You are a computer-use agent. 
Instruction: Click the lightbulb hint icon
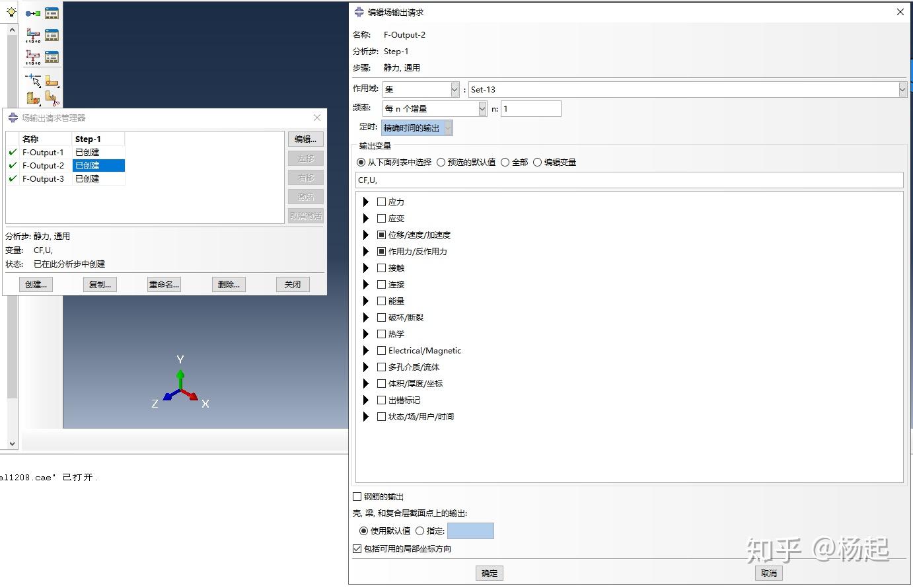pos(11,12)
